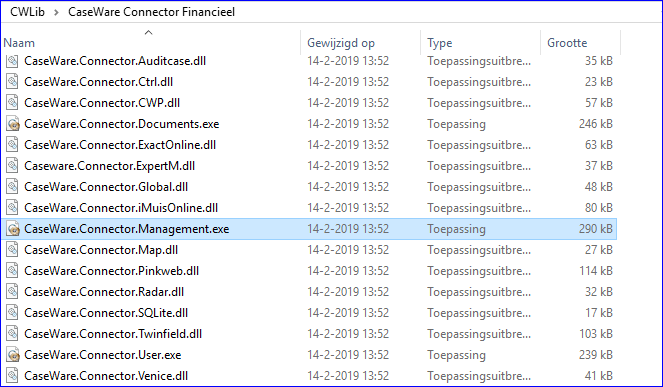Select file name CaseWare.Connector.Twinfield.dll
663x387 pixels.
click(113, 334)
